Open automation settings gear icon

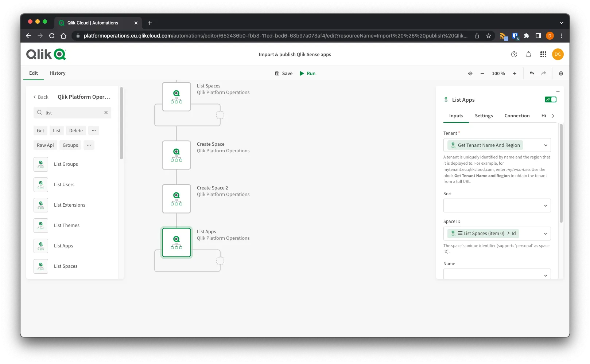561,73
